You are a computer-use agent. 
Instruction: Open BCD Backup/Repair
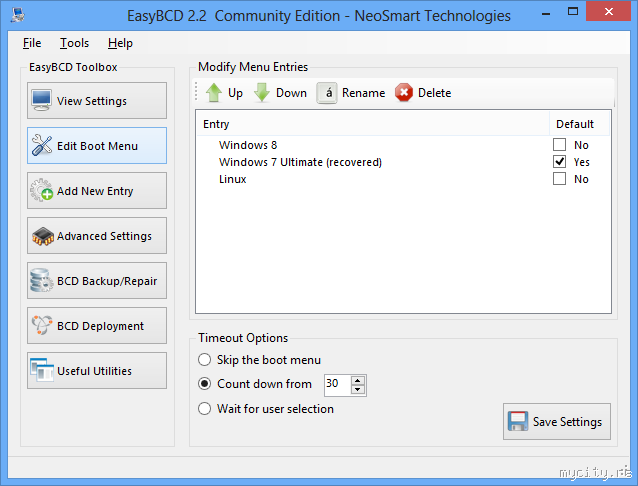click(x=97, y=280)
